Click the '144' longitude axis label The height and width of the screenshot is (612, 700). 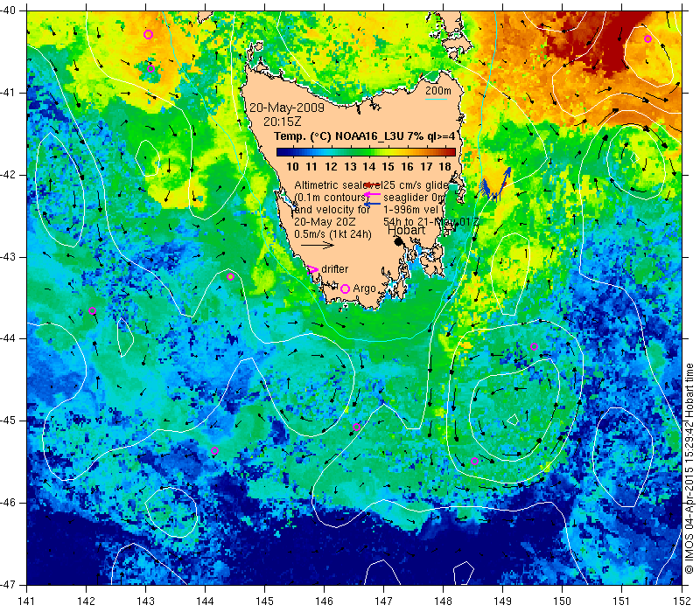point(206,601)
